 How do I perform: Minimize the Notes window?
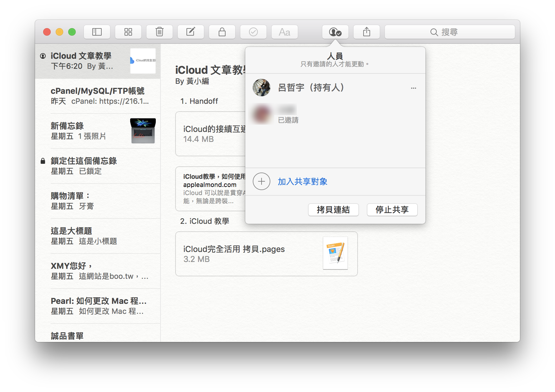click(x=59, y=32)
